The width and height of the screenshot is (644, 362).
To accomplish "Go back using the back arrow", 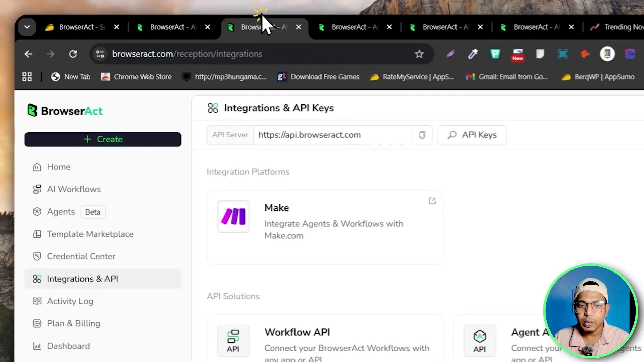I will 28,54.
